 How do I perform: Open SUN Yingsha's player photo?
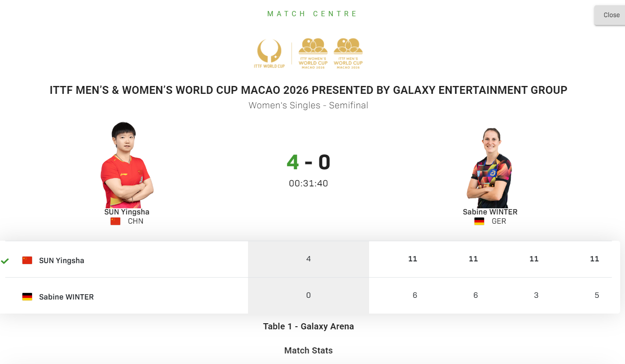126,165
